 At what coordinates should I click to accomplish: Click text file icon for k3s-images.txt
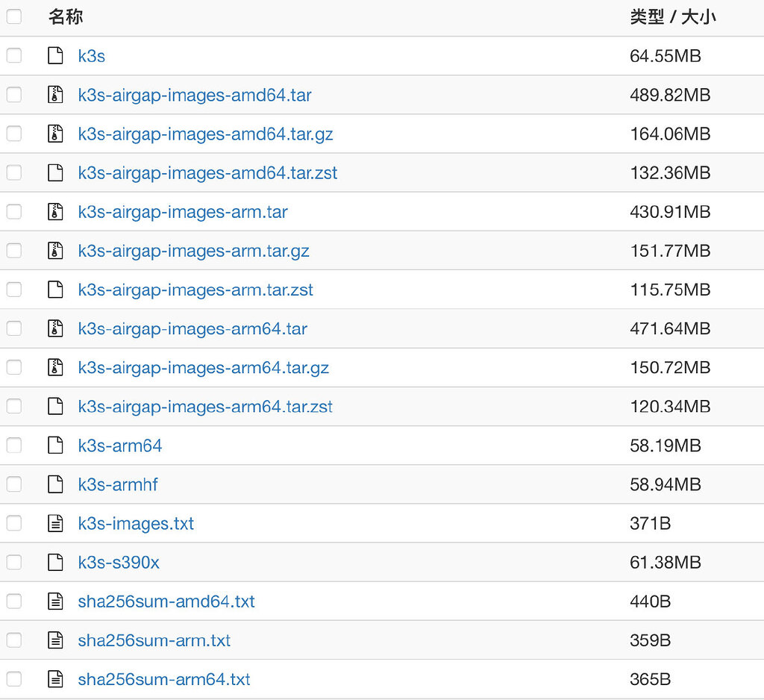pyautogui.click(x=55, y=523)
